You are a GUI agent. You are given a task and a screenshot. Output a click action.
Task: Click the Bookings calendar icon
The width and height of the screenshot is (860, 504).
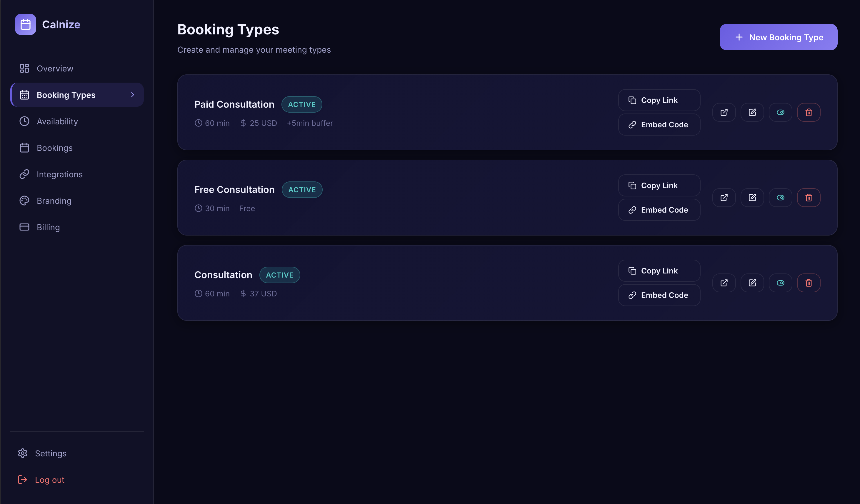[x=24, y=148]
